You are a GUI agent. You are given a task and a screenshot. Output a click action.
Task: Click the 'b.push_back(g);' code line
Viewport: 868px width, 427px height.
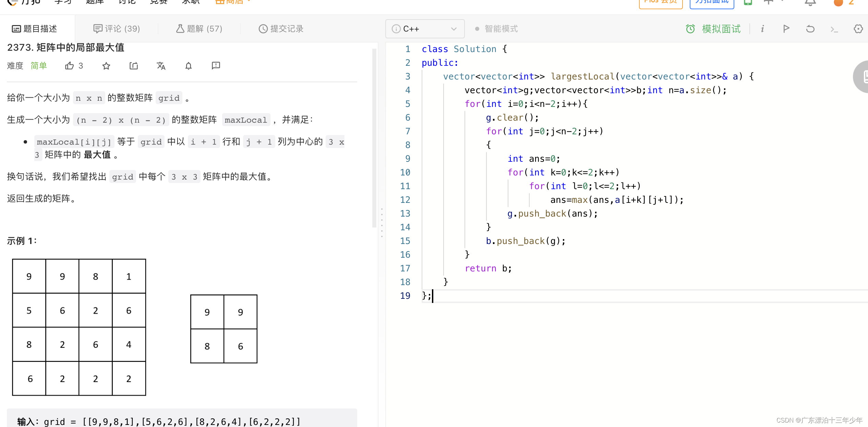click(x=526, y=241)
